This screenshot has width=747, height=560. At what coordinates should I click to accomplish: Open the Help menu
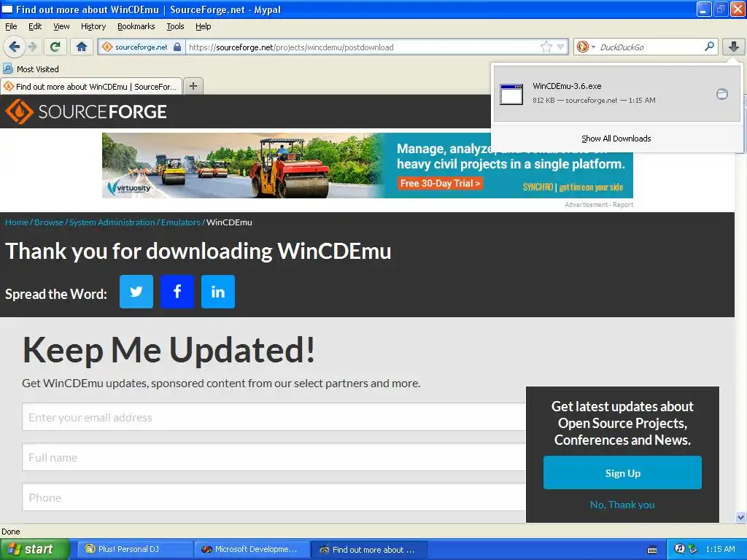(203, 26)
